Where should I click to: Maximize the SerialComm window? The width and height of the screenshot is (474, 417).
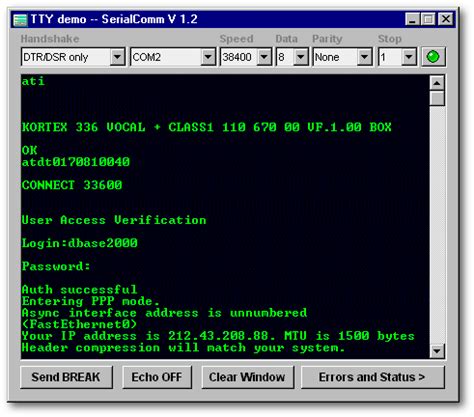pos(428,19)
